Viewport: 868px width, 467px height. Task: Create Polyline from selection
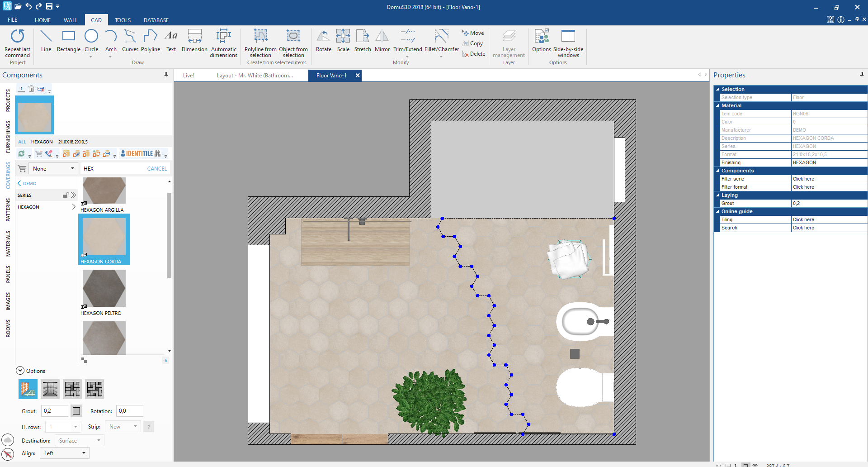point(260,43)
